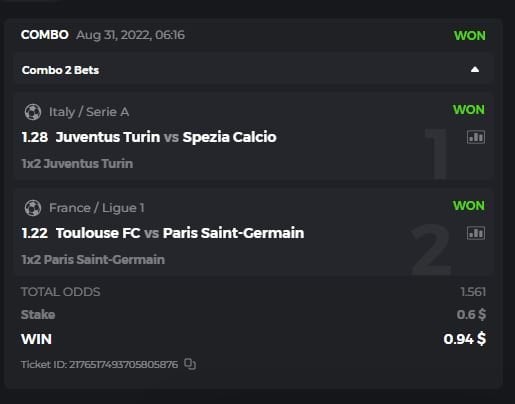The width and height of the screenshot is (515, 404).
Task: Open Juventus Turin vs Spezia Calcio match
Action: coord(166,137)
